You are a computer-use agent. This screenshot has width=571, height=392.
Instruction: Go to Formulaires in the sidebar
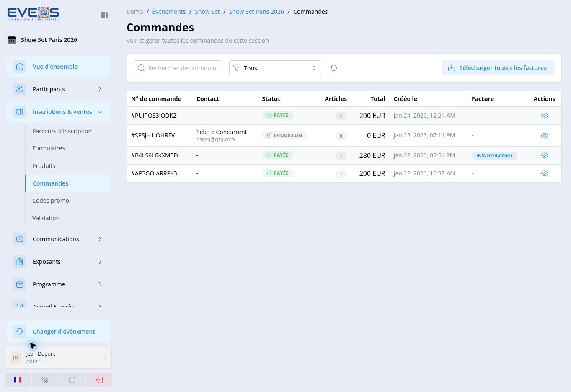tap(68, 148)
